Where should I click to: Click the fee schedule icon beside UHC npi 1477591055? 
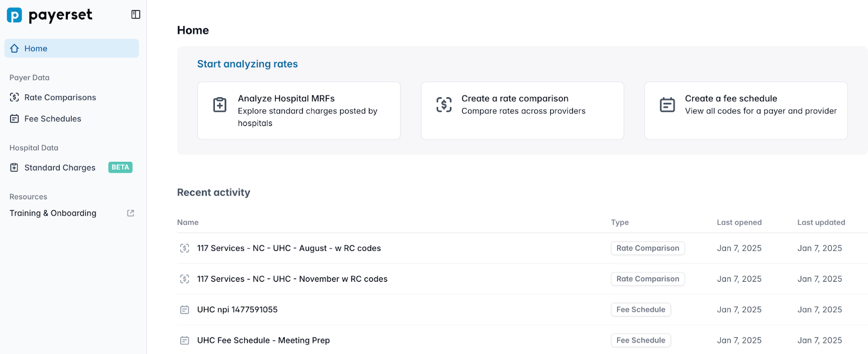pos(184,309)
